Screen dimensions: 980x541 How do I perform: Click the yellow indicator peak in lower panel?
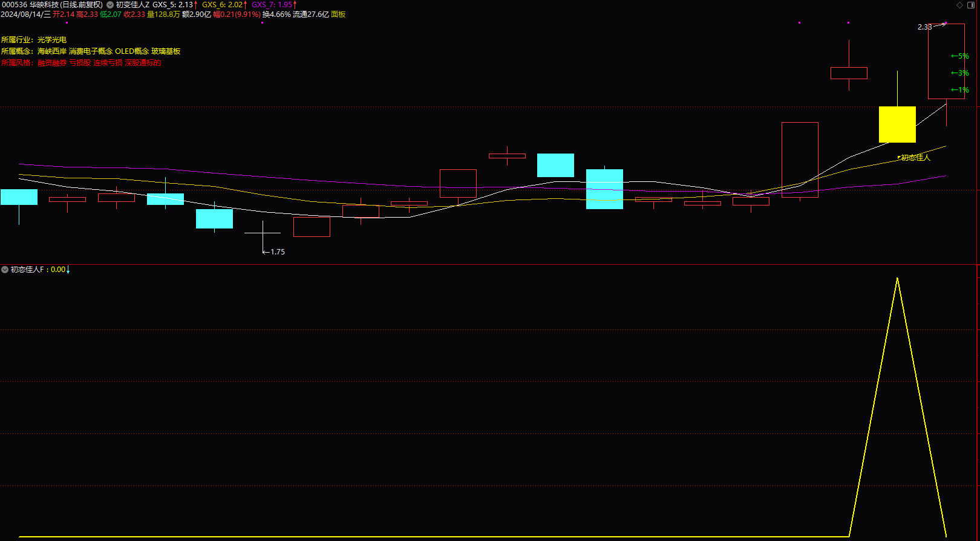click(897, 279)
